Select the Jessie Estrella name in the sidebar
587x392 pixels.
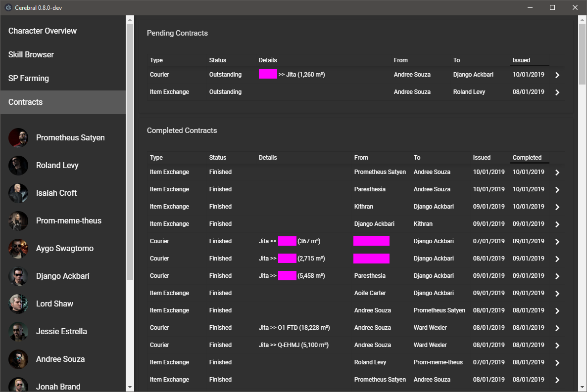(x=61, y=331)
